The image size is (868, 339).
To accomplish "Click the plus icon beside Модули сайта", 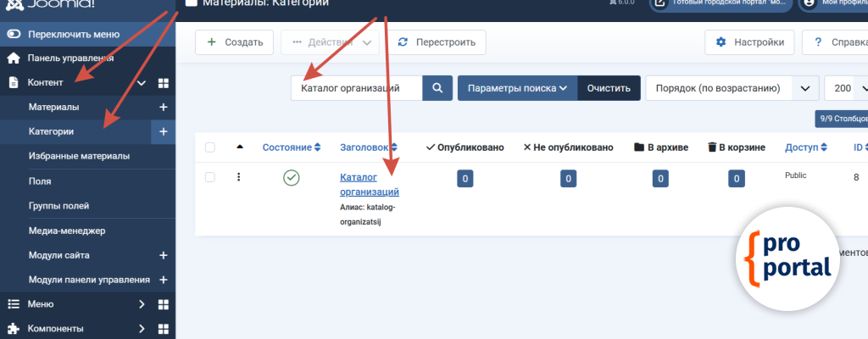I will tap(163, 255).
